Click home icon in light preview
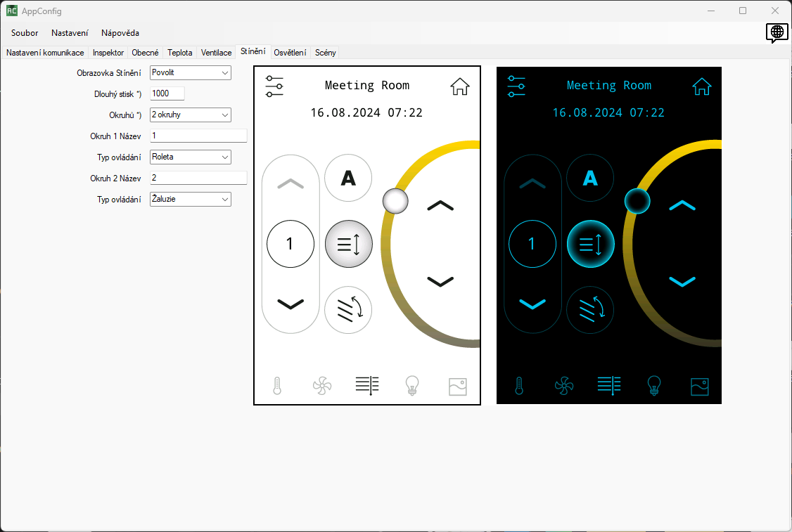The height and width of the screenshot is (532, 792). click(x=459, y=86)
